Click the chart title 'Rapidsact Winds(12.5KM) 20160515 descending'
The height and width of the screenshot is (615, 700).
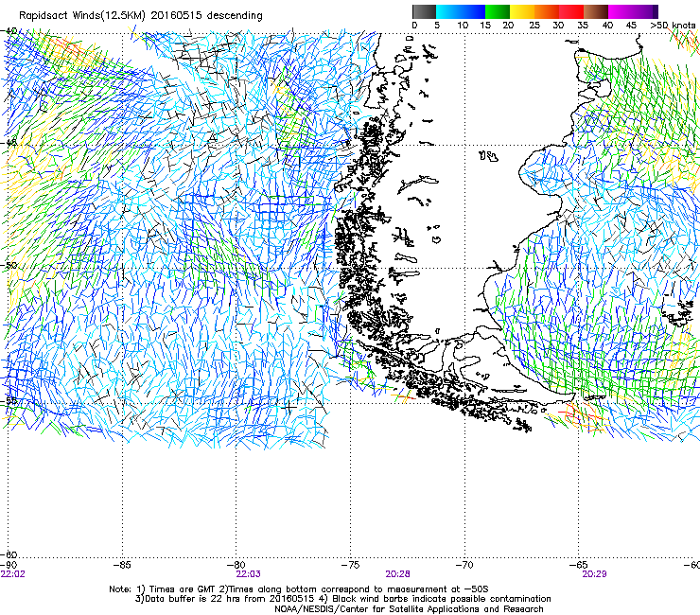coord(141,16)
